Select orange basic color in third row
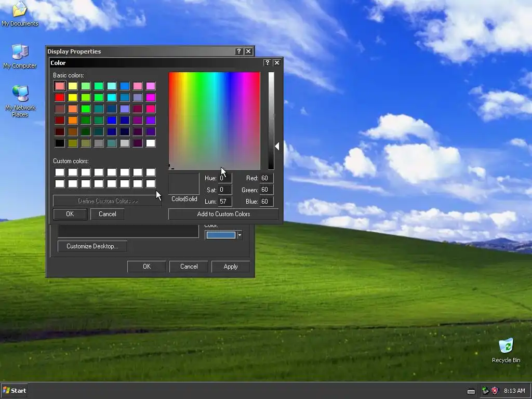Viewport: 532px width, 399px height. tap(73, 109)
